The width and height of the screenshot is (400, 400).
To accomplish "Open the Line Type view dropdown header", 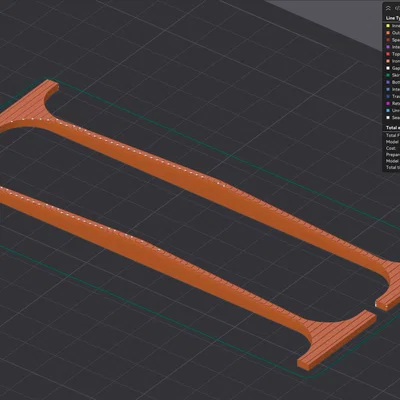I will (393, 18).
